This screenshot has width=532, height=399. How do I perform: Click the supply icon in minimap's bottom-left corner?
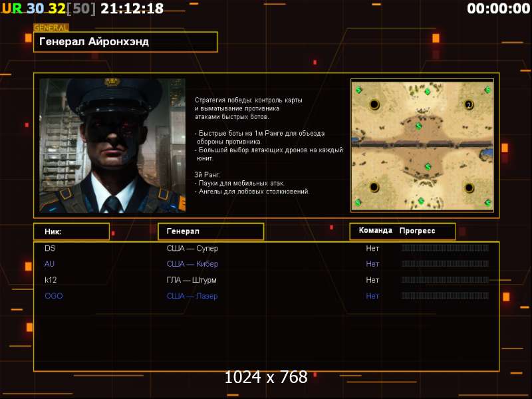[358, 203]
